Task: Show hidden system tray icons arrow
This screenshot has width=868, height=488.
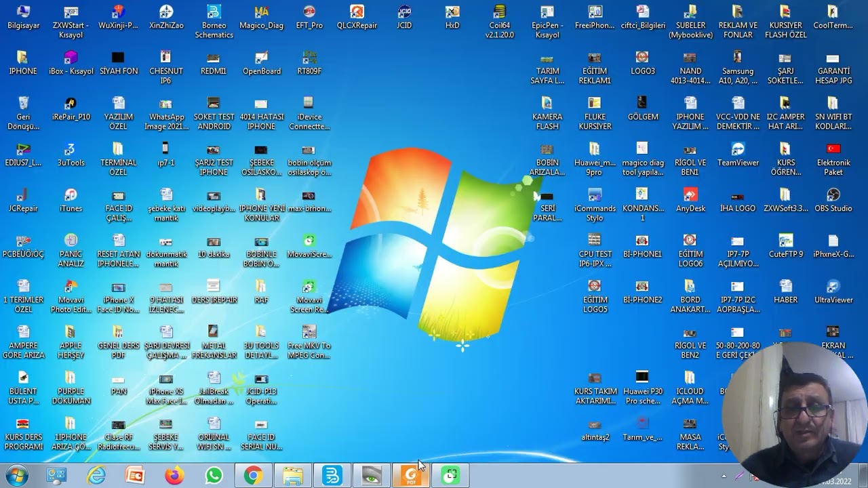Action: (x=724, y=476)
